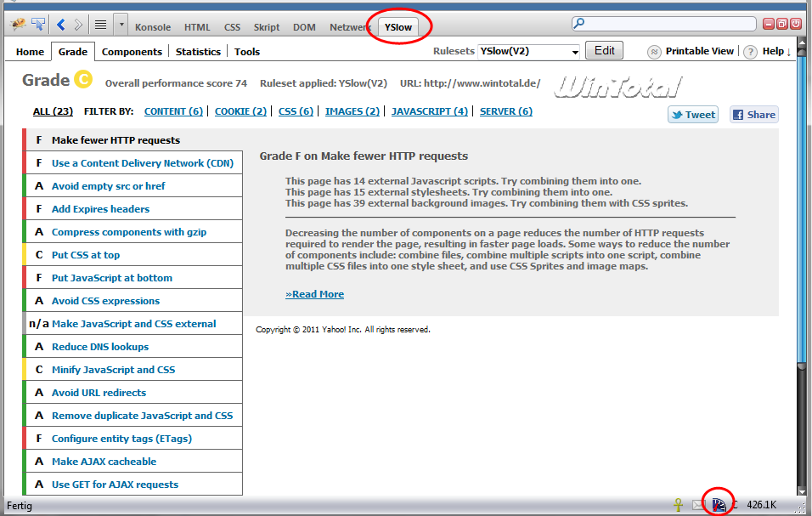Filter by IMAGES (2)
Image resolution: width=812 pixels, height=516 pixels.
pyautogui.click(x=352, y=111)
